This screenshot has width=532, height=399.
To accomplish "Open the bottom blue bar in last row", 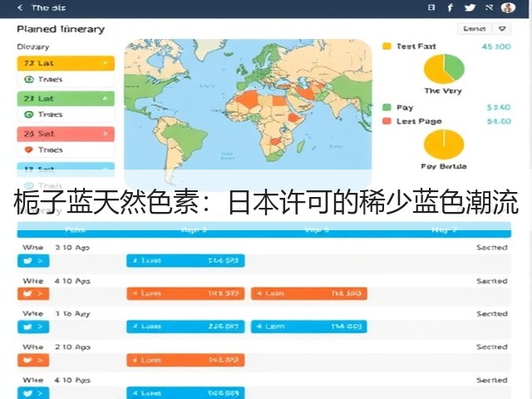I will tap(185, 393).
